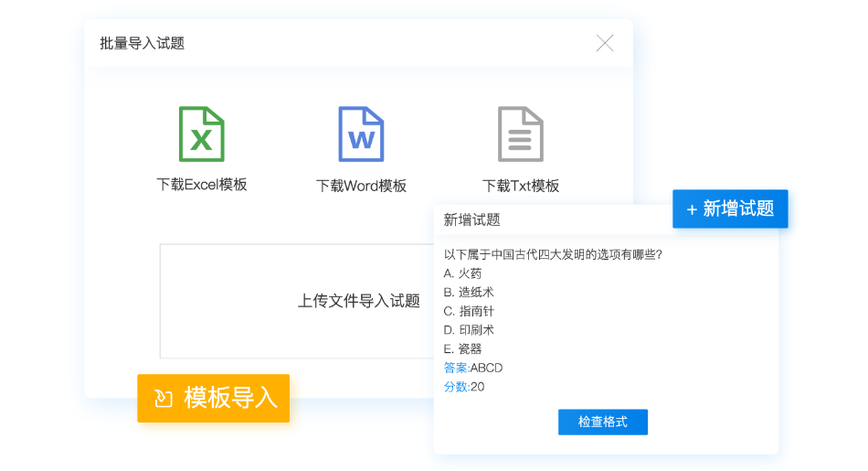Select option E. 瓷器

click(462, 348)
